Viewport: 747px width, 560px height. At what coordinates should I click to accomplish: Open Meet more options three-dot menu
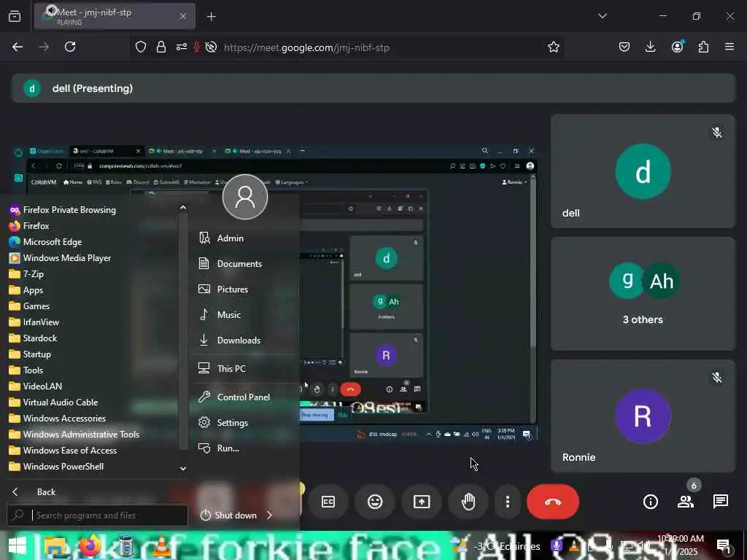508,502
